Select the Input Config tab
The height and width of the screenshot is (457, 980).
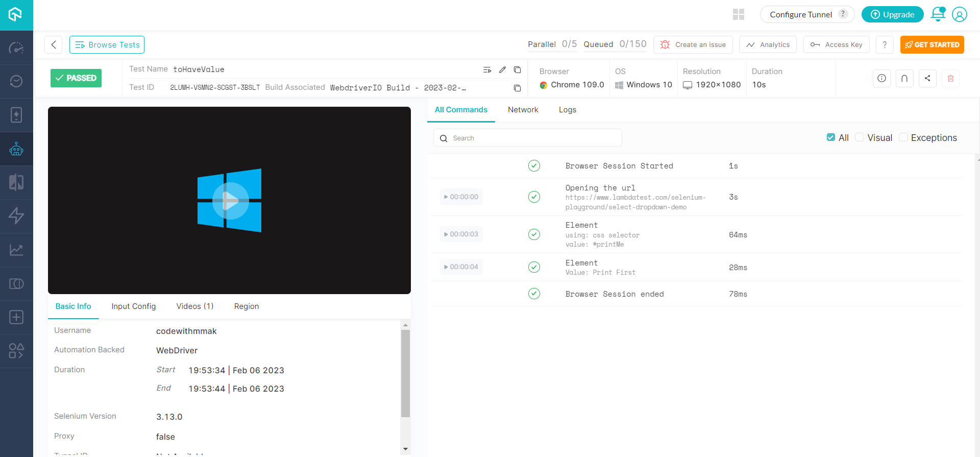134,306
